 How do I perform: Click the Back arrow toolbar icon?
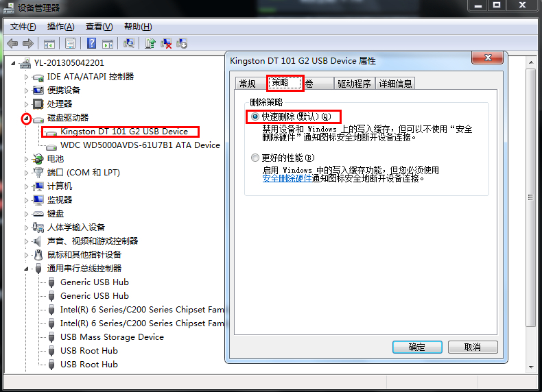(12, 43)
